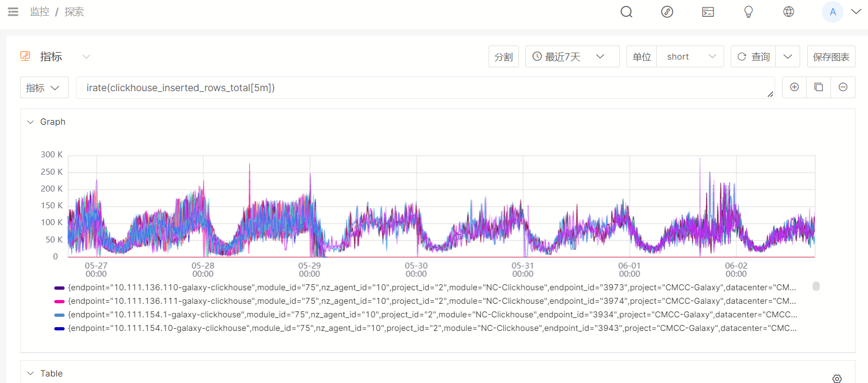Open the search magnifier icon

(626, 12)
